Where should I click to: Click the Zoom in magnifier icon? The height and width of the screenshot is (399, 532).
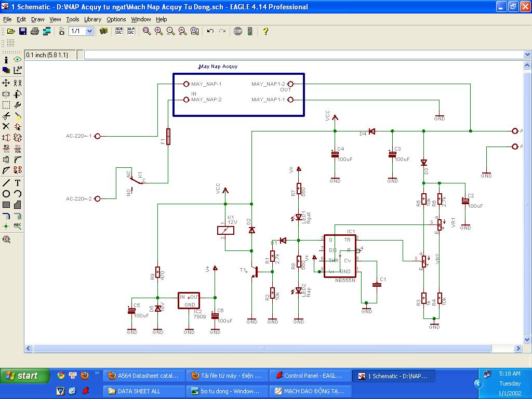tap(159, 31)
